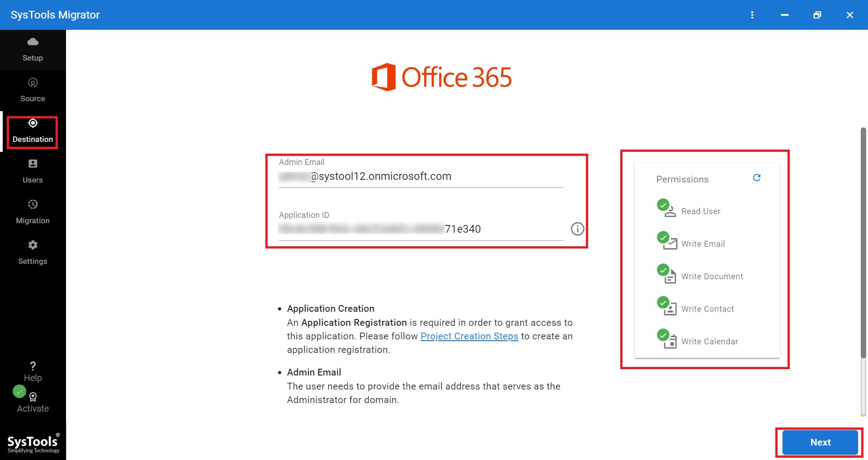
Task: Click the Application Creation heading
Action: (x=330, y=309)
